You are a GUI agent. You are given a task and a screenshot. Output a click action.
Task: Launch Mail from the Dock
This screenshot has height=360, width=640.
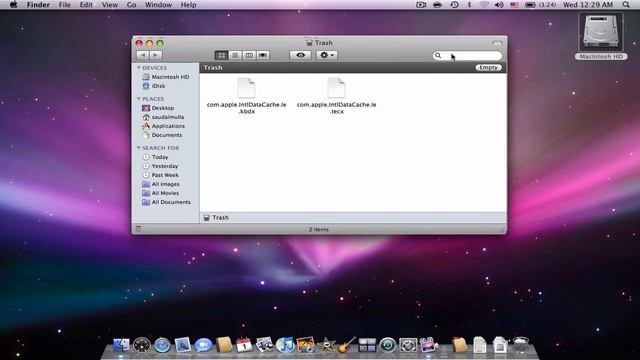[x=182, y=345]
